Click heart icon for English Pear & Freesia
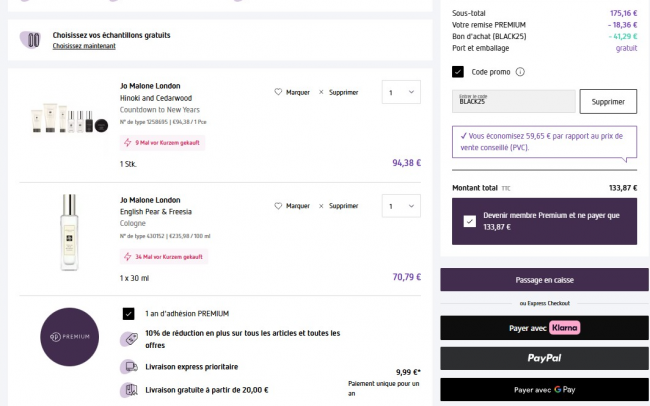The height and width of the screenshot is (406, 650). tap(279, 206)
